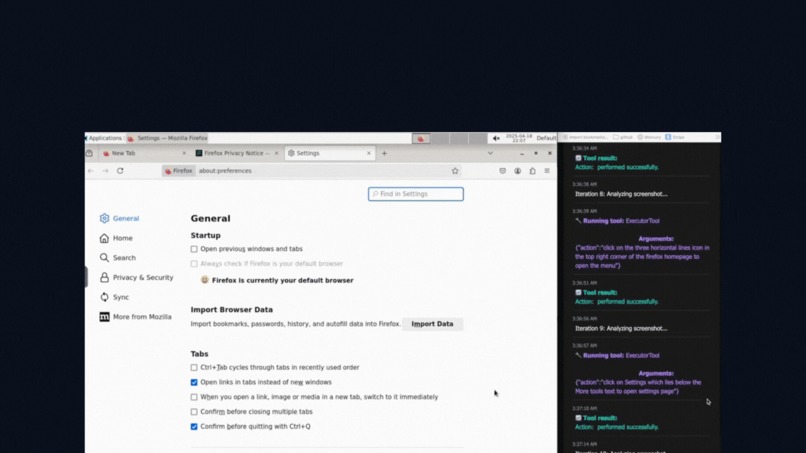Click the Firefox identity badge in address bar
Viewport: 806px width, 453px height.
[x=178, y=171]
